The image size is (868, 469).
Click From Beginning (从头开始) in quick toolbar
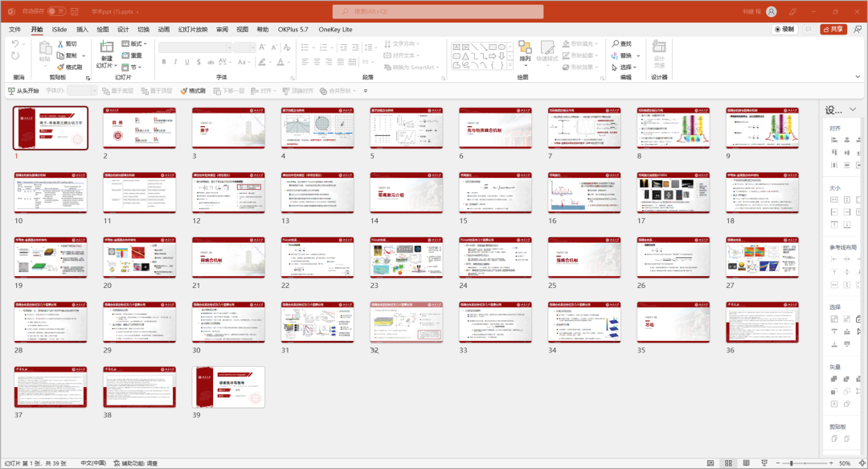point(23,91)
